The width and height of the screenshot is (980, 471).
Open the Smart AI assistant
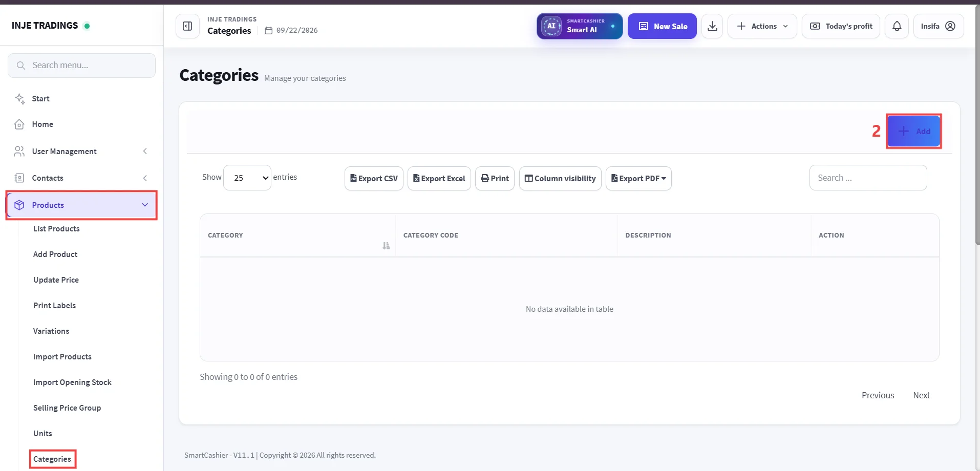click(580, 26)
